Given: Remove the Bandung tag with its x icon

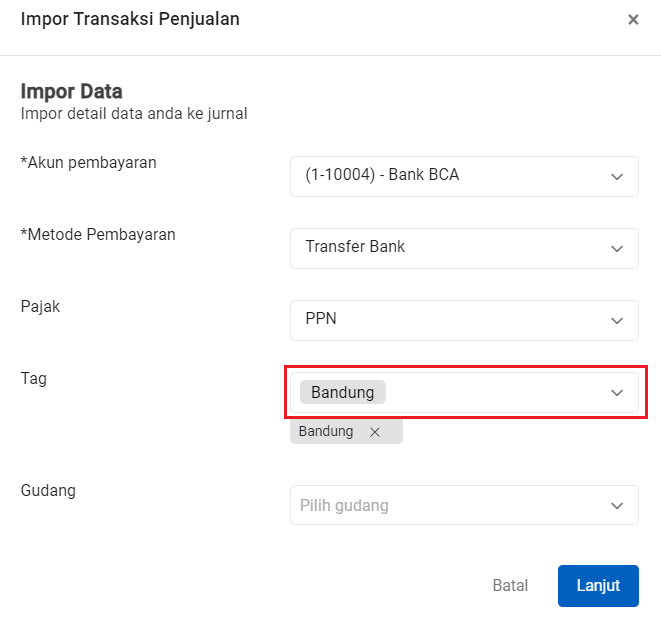Looking at the screenshot, I should coord(375,432).
